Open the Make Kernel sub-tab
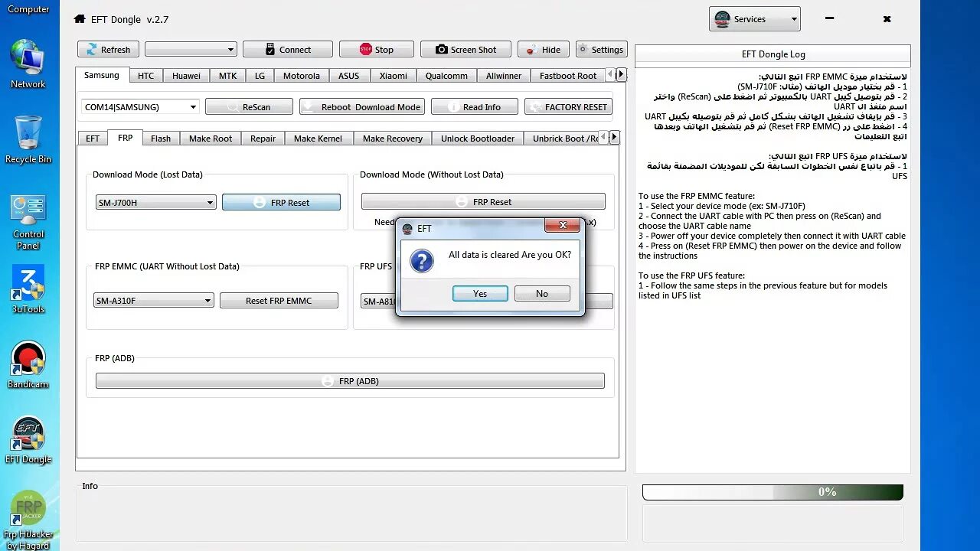 (x=318, y=139)
